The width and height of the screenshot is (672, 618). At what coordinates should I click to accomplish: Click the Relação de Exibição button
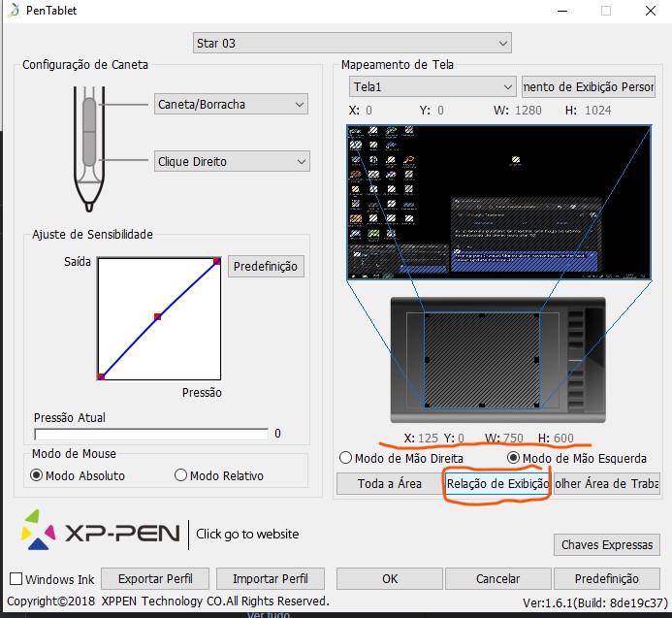click(x=496, y=483)
